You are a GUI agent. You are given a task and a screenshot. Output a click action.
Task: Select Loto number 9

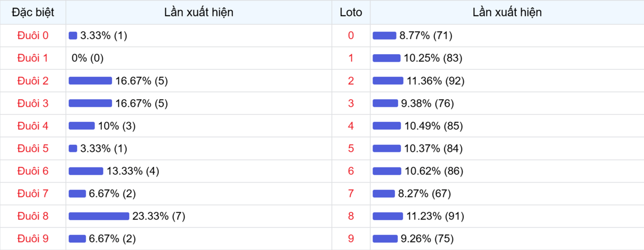[351, 239]
